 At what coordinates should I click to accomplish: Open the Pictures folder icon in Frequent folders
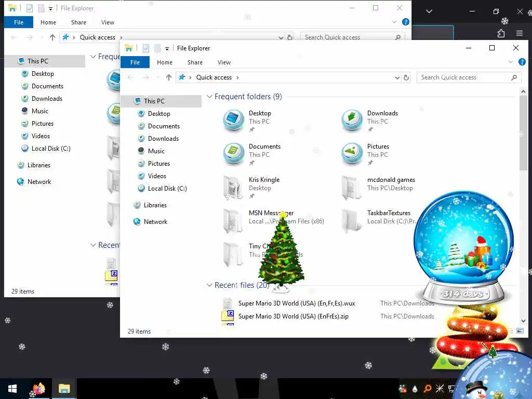[352, 154]
